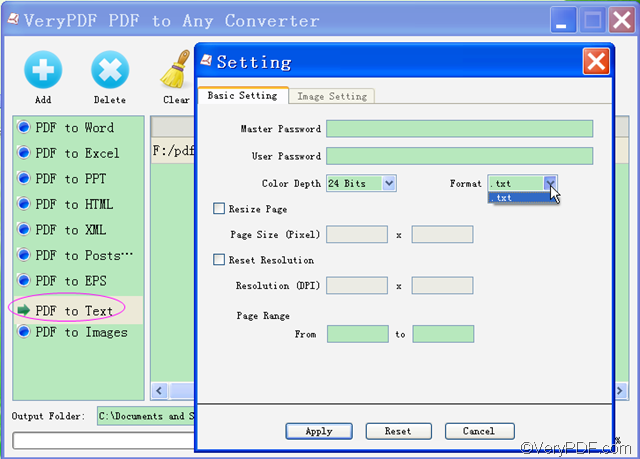Click the Delete cross icon

point(110,70)
